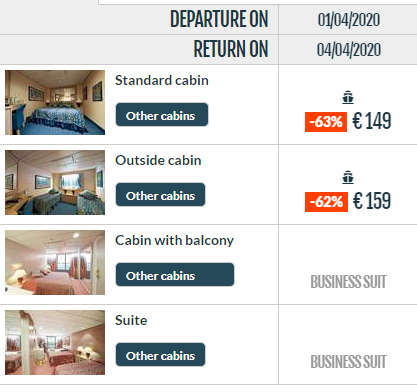View the Outside cabin photo
This screenshot has height=392, width=417.
pos(55,182)
